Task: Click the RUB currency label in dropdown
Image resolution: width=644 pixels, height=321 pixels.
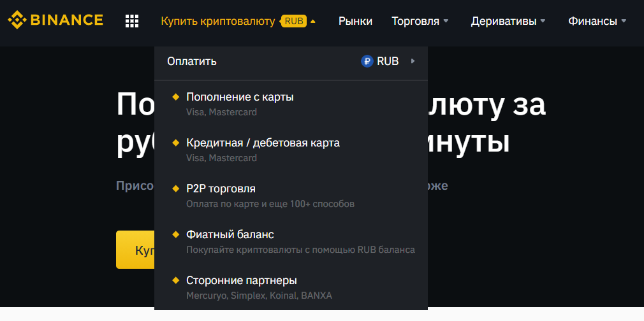Action: pos(388,62)
